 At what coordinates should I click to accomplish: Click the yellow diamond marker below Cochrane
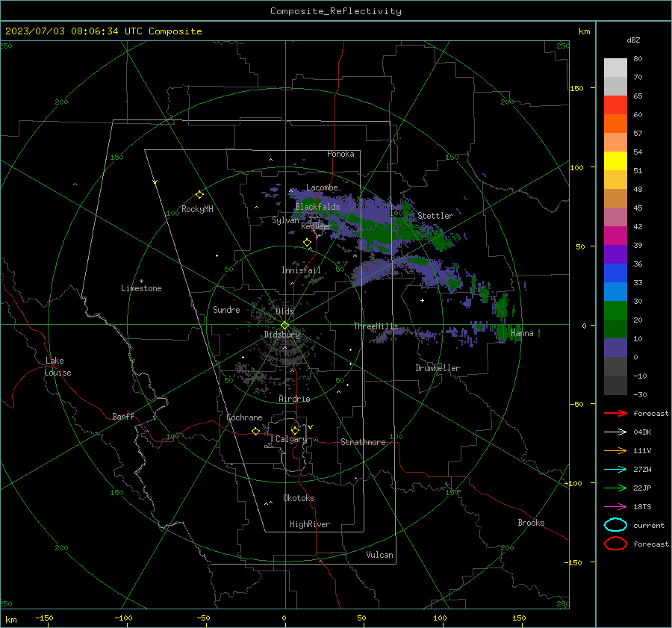click(x=255, y=432)
